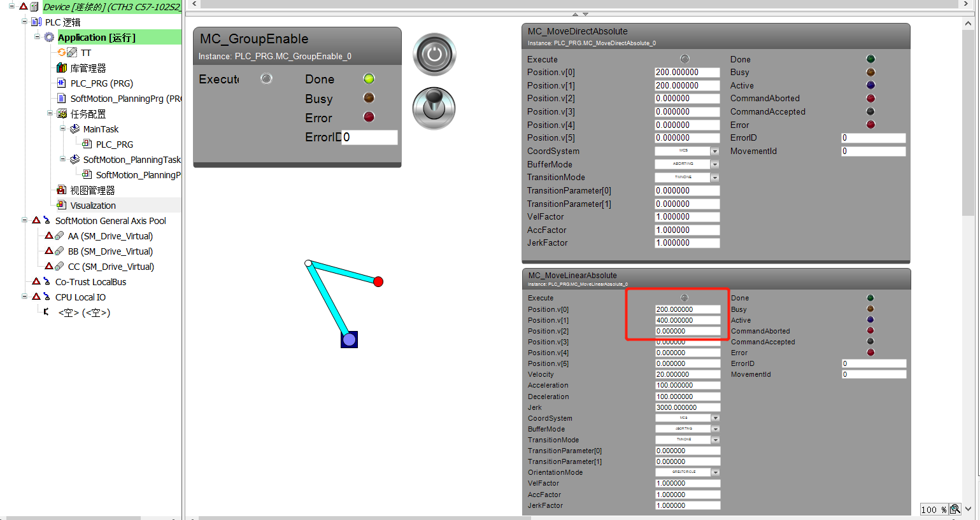Viewport: 980px width, 520px height.
Task: Open the OrientationMode dropdown
Action: point(715,472)
